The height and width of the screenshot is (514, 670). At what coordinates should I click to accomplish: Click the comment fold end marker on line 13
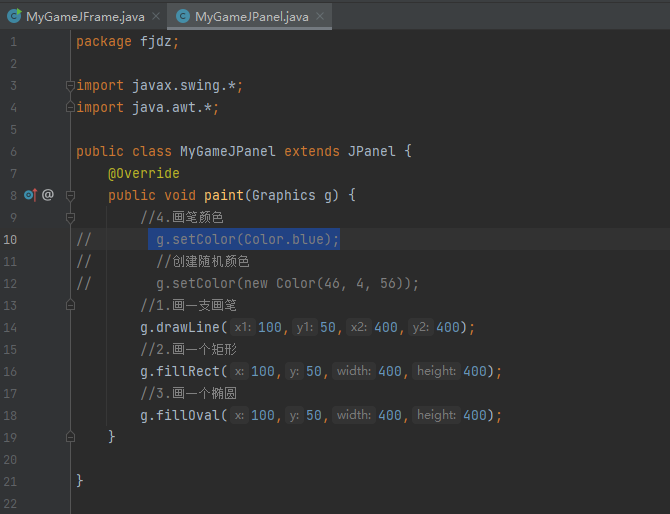coord(71,305)
